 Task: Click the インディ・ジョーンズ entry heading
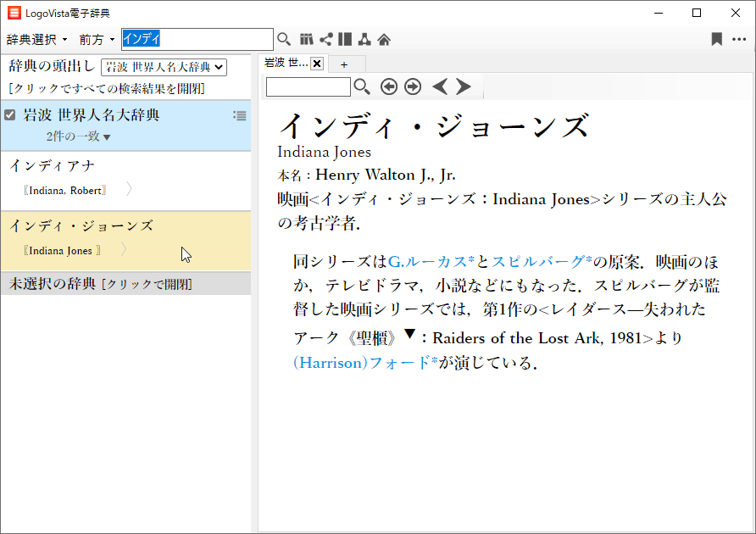pos(433,125)
